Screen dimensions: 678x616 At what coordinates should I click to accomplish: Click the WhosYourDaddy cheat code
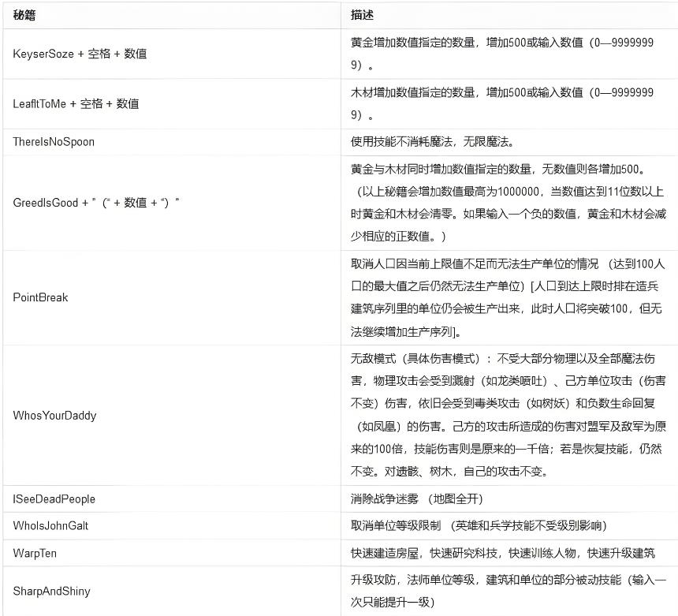point(54,416)
